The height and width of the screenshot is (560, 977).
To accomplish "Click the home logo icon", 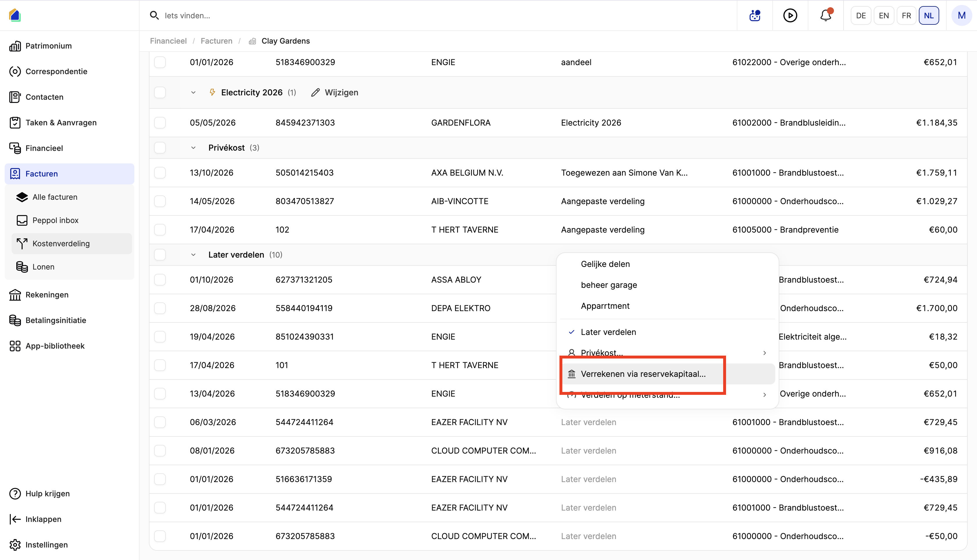I will pyautogui.click(x=15, y=15).
